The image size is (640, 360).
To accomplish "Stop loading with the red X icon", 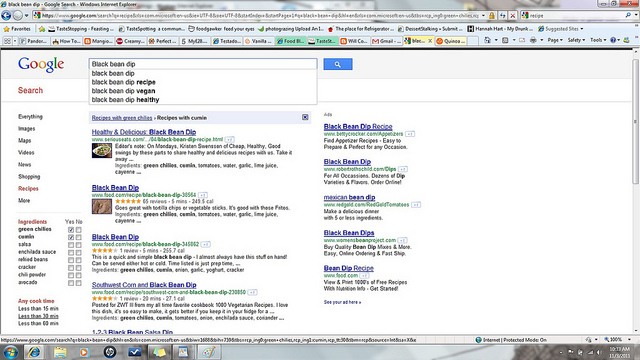I will tap(513, 16).
